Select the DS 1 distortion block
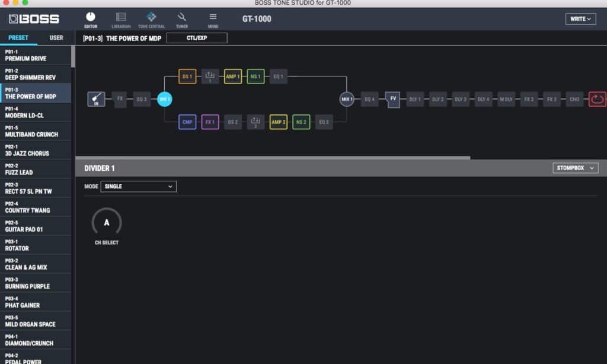 tap(187, 76)
